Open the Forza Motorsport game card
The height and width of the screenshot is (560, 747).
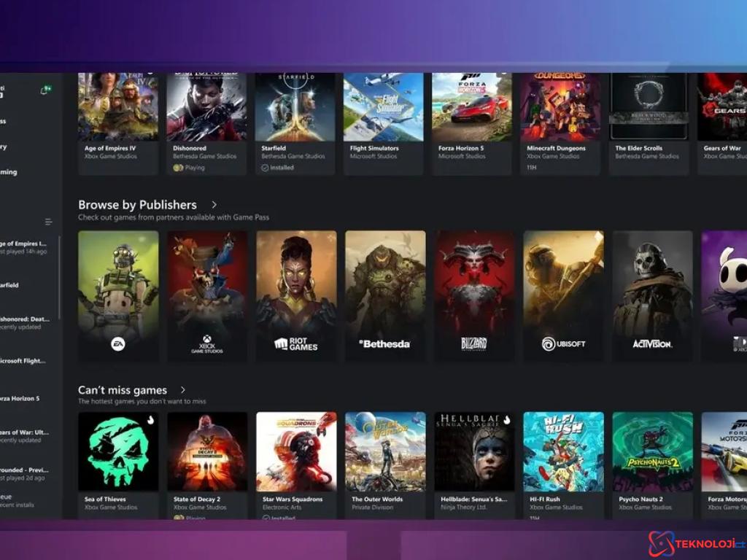click(x=724, y=466)
